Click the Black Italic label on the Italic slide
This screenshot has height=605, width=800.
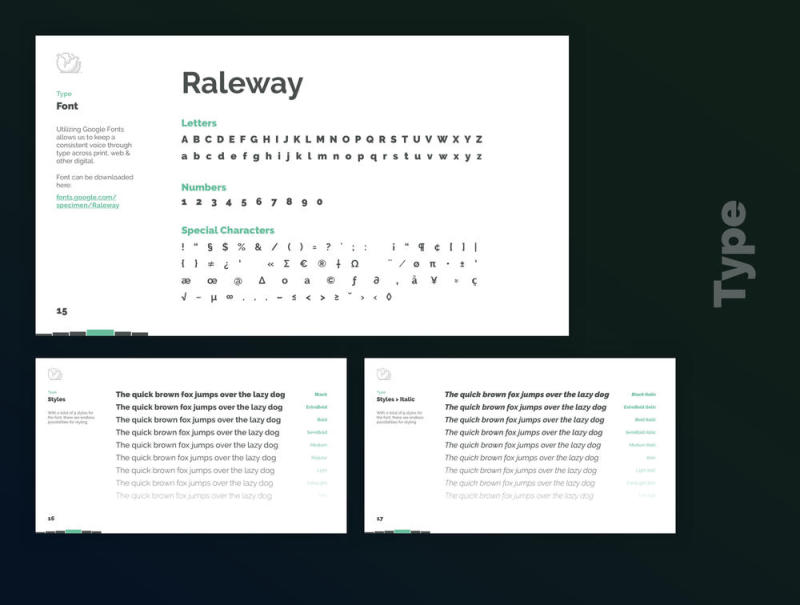tap(643, 395)
